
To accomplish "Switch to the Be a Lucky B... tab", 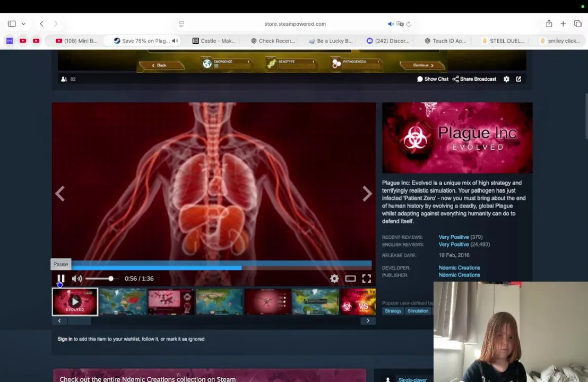I will tap(331, 41).
